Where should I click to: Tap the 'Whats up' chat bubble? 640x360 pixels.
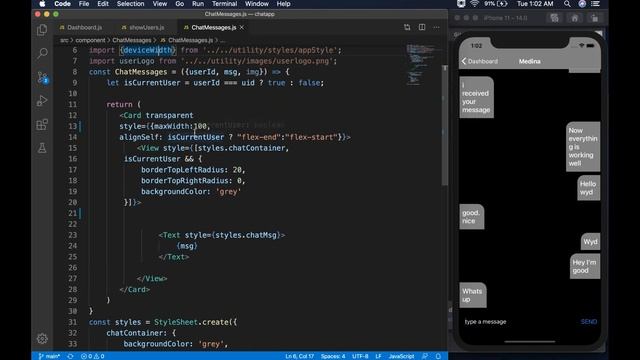click(473, 295)
